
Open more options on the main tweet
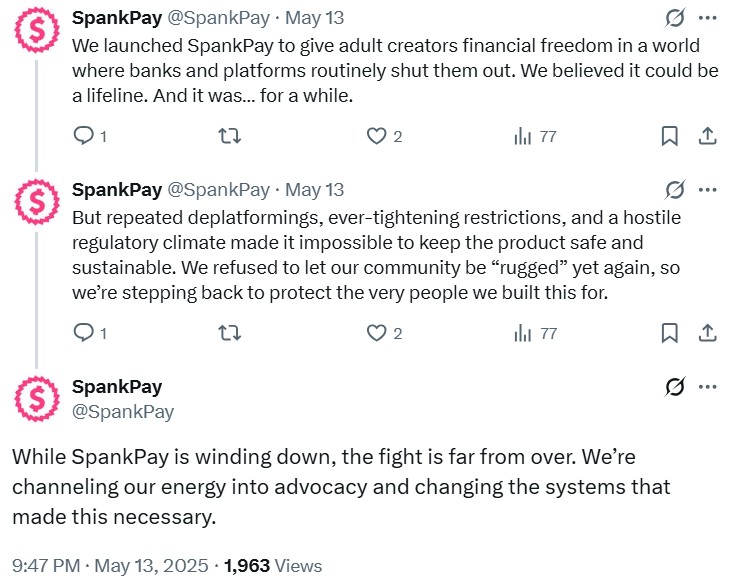tap(707, 387)
